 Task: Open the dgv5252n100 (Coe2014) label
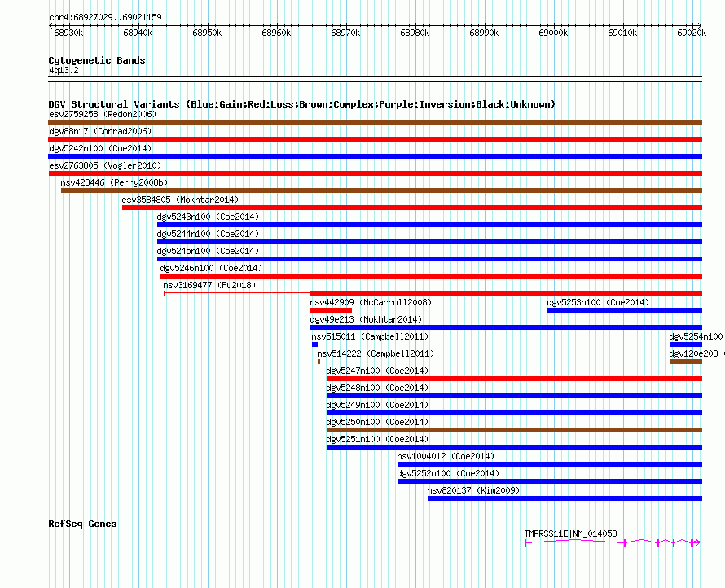point(448,473)
